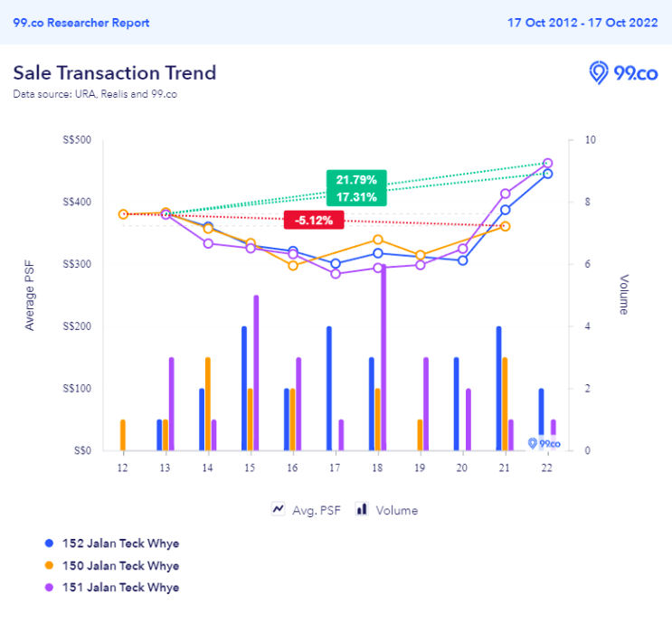Click the 21.79% growth label
The image size is (672, 623).
point(357,179)
